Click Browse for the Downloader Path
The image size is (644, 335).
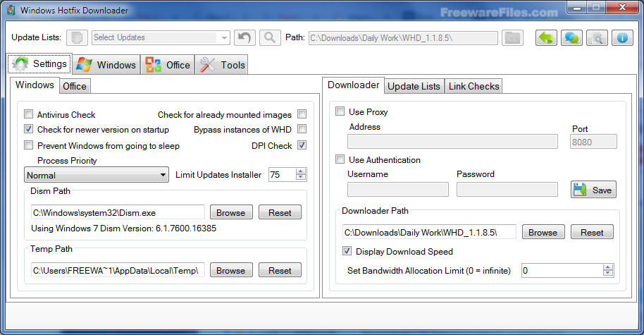click(543, 232)
